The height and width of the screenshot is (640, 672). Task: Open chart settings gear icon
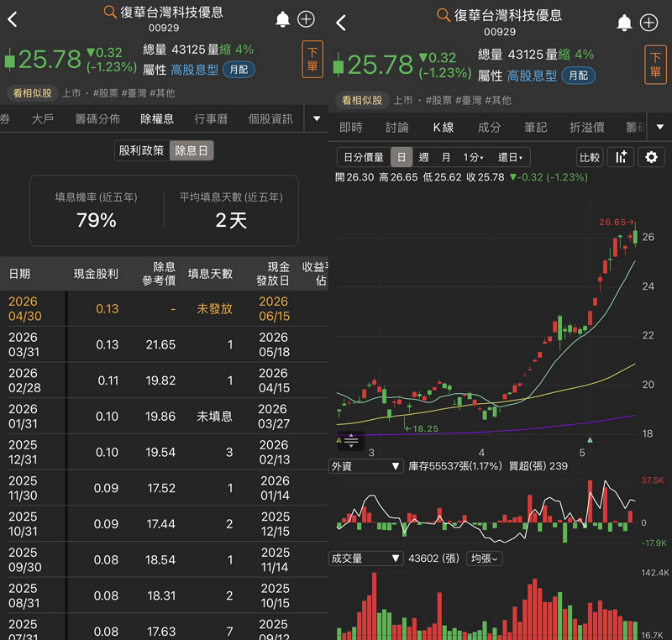click(x=651, y=157)
